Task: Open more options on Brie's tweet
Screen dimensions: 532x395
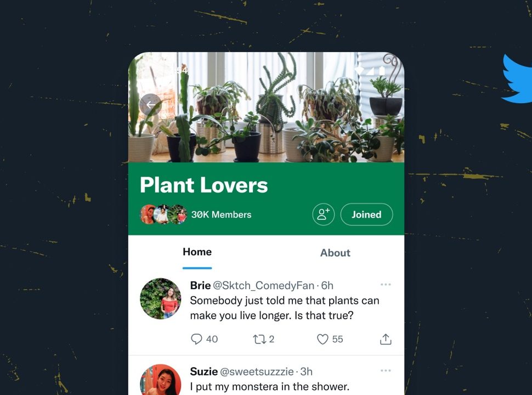Action: click(386, 284)
